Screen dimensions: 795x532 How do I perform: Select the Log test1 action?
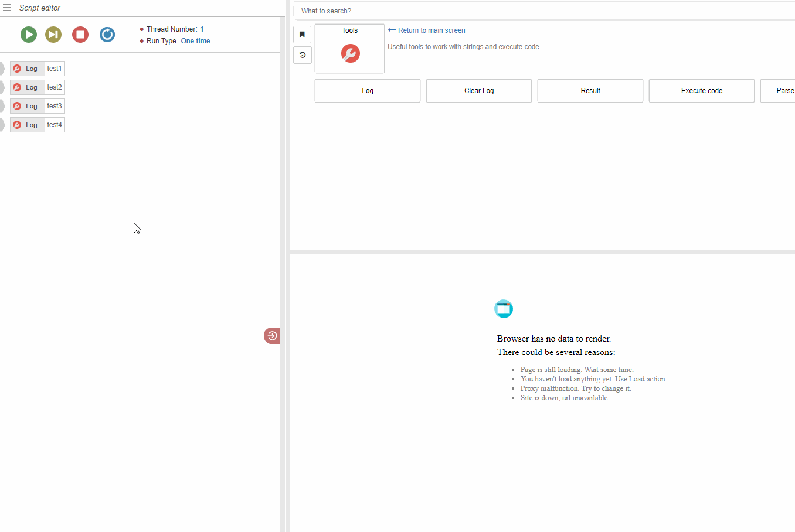pos(38,69)
